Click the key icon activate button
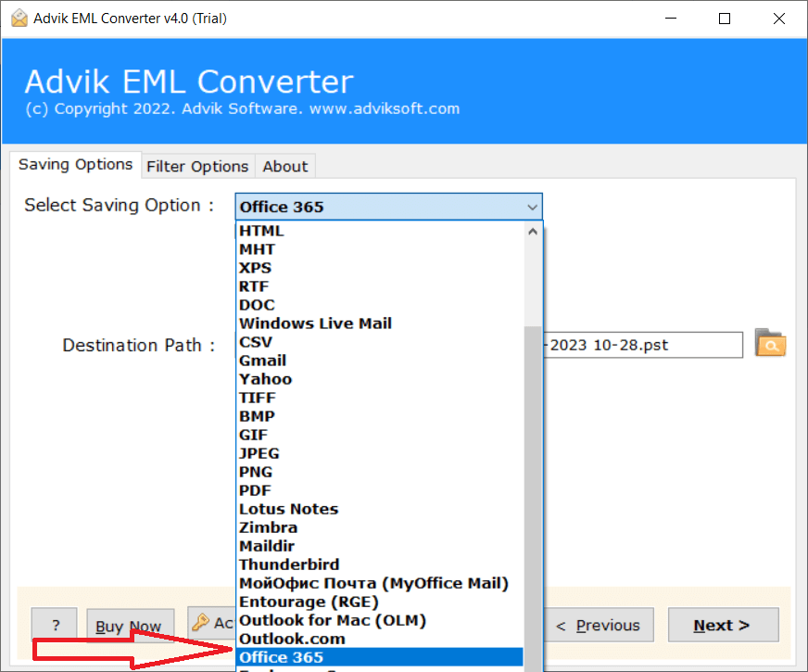808x672 pixels. [212, 623]
